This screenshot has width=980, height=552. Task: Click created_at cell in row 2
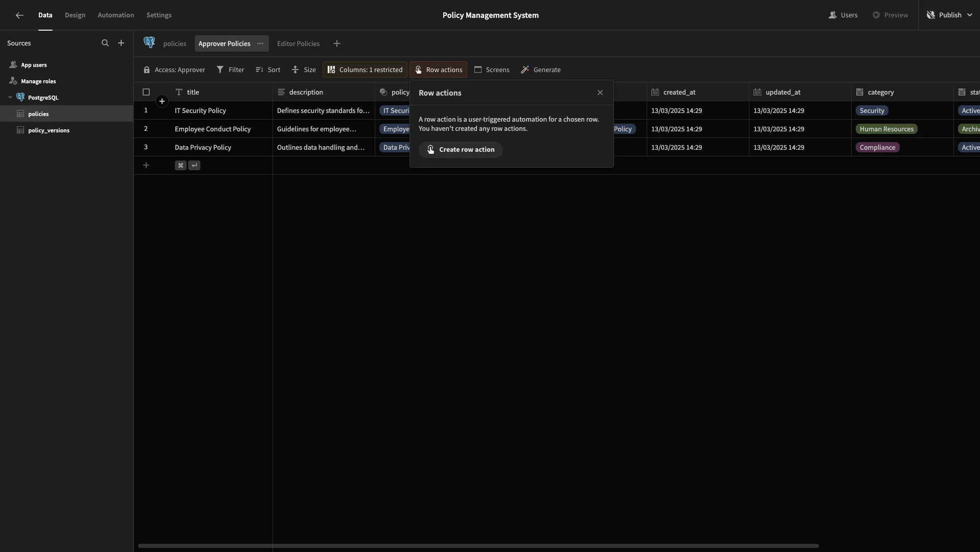698,129
